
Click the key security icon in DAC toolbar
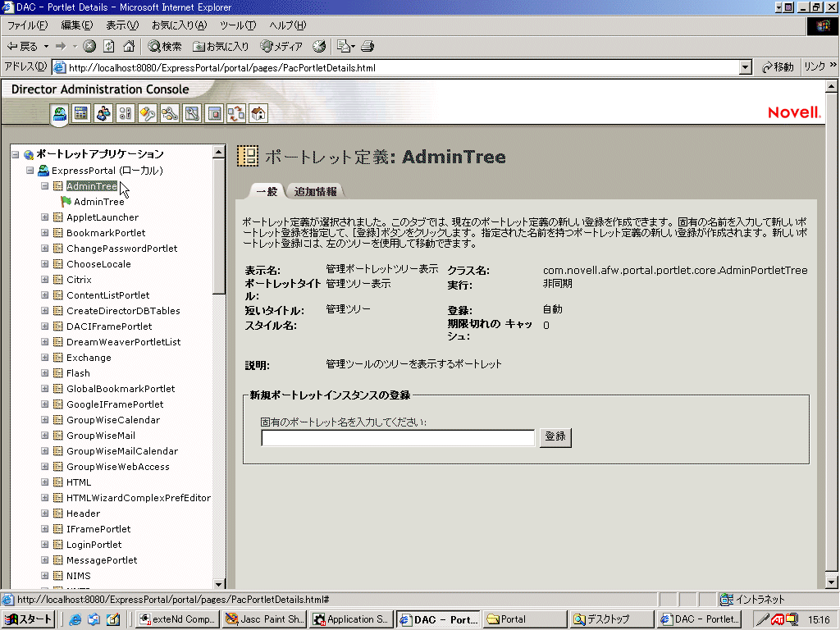(x=148, y=113)
